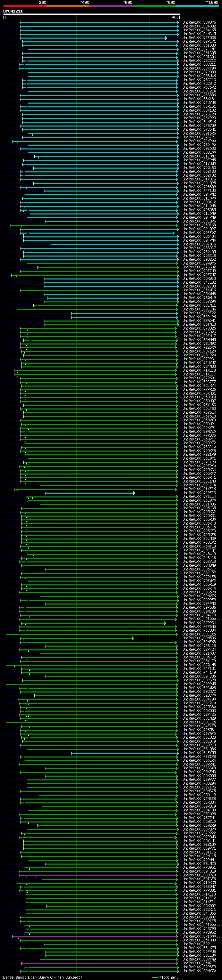Select the UniRef100_Q67TM1 hit
This screenshot has width=222, height=980.
199,818
